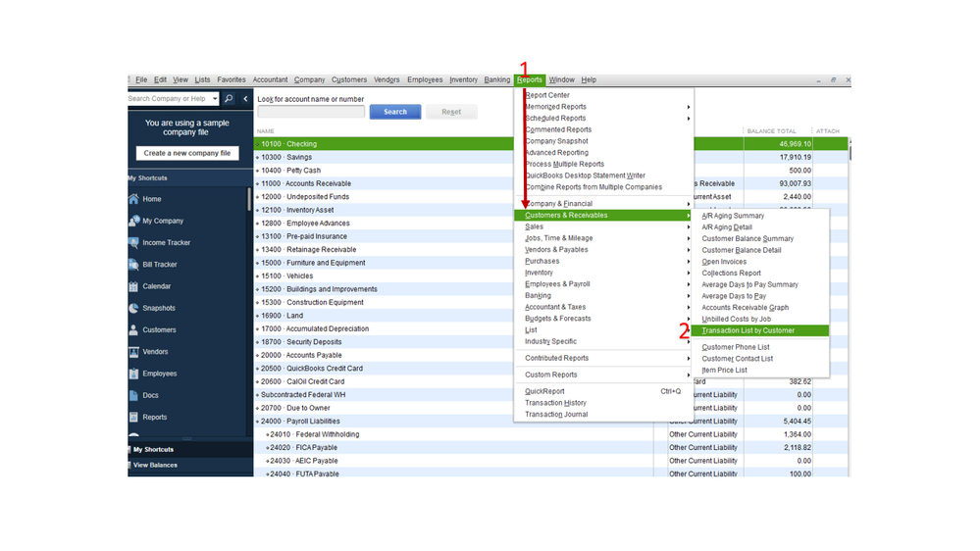Click Create a new company file button
Screen dimensions: 980x551
click(186, 153)
